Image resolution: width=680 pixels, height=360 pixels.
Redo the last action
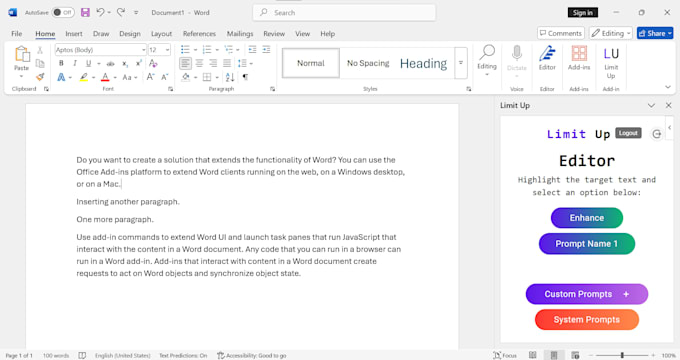coord(121,13)
